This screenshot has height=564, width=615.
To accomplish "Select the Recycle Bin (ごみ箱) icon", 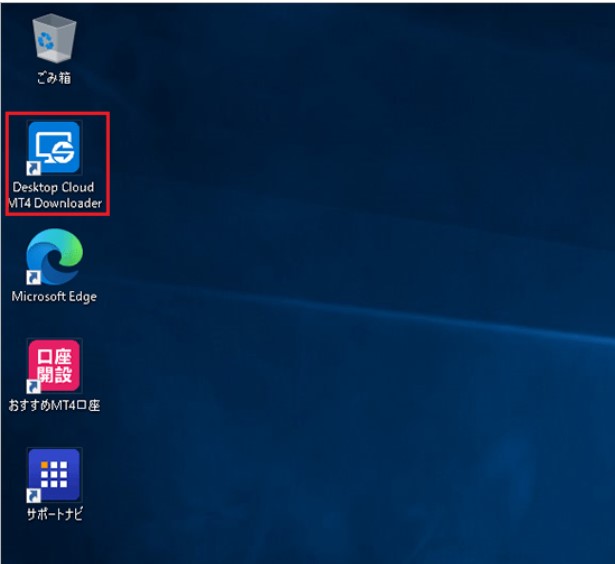I will (x=54, y=41).
